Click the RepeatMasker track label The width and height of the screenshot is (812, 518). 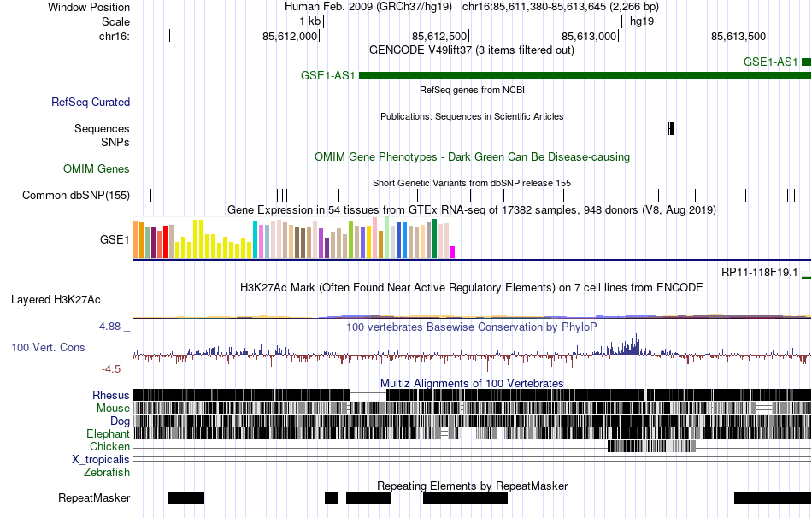click(x=94, y=497)
